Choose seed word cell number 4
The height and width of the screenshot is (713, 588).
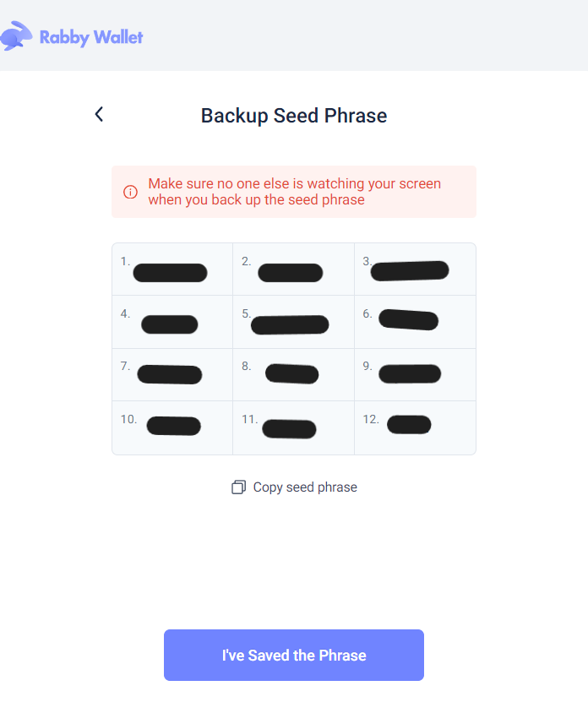(172, 323)
